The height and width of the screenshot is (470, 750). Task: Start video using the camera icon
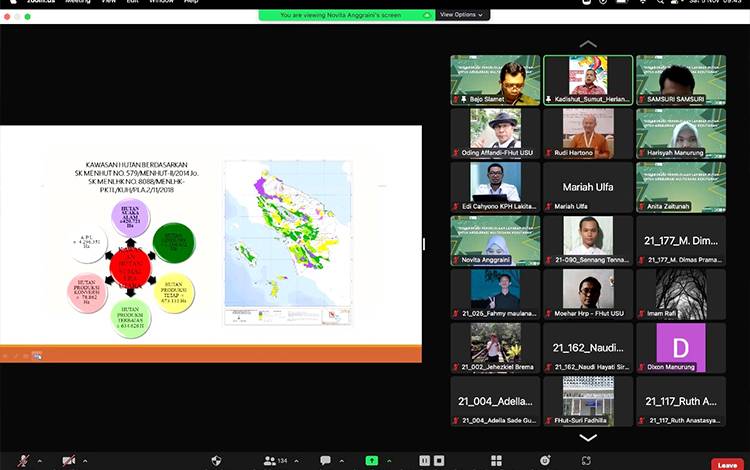(x=69, y=460)
